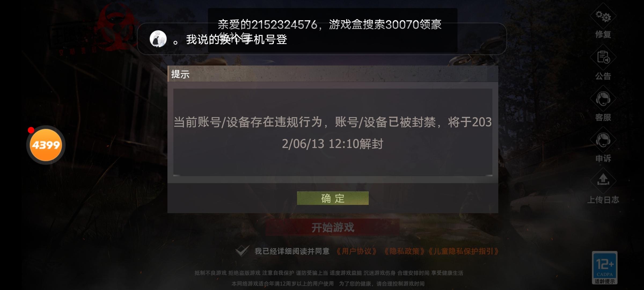Tap the 提示 dialog title bar
Viewport: 644px width, 290px height.
pos(333,74)
